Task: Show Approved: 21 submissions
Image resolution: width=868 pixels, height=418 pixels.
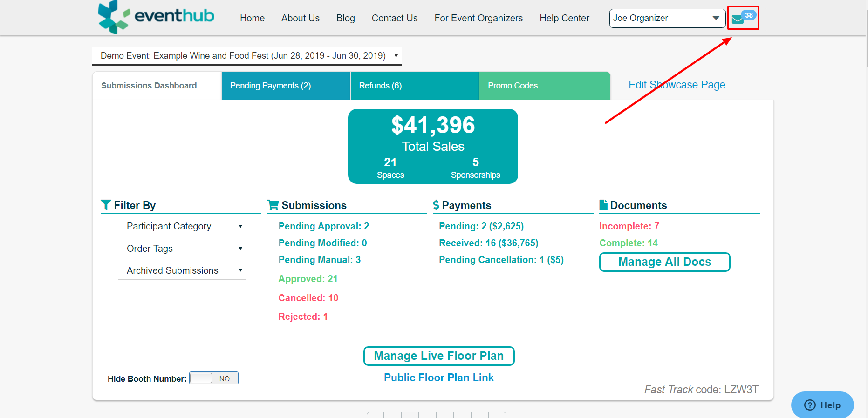Action: [308, 279]
